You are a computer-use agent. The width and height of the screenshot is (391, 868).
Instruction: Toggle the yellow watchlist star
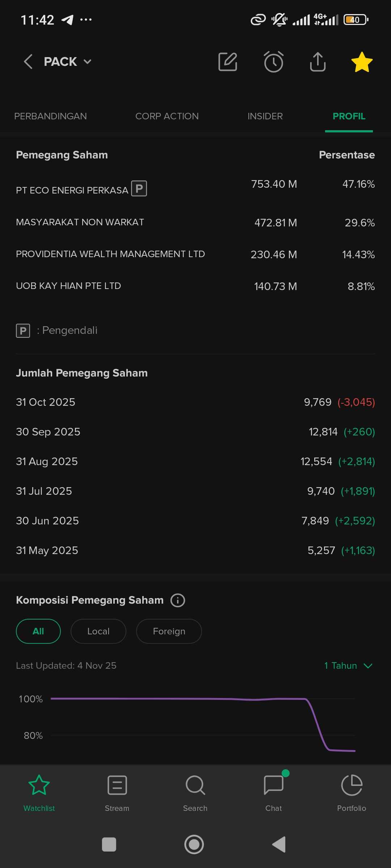[x=362, y=62]
